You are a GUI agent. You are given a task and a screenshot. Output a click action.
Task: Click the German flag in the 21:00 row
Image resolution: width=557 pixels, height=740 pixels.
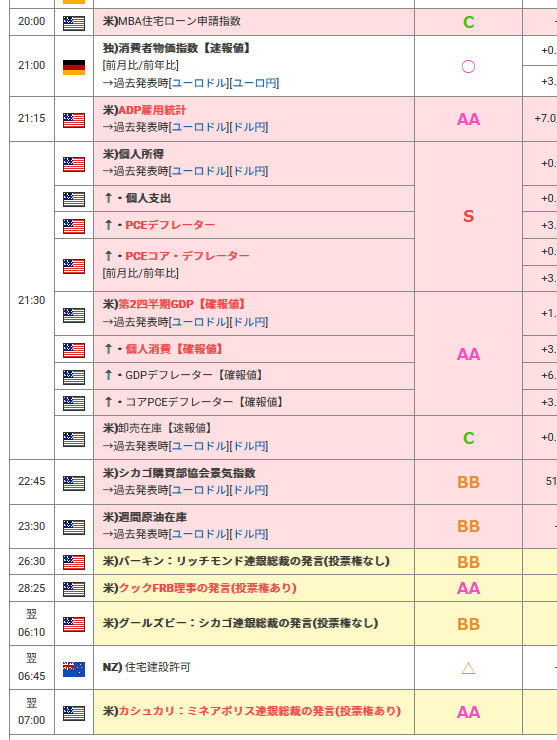click(74, 67)
